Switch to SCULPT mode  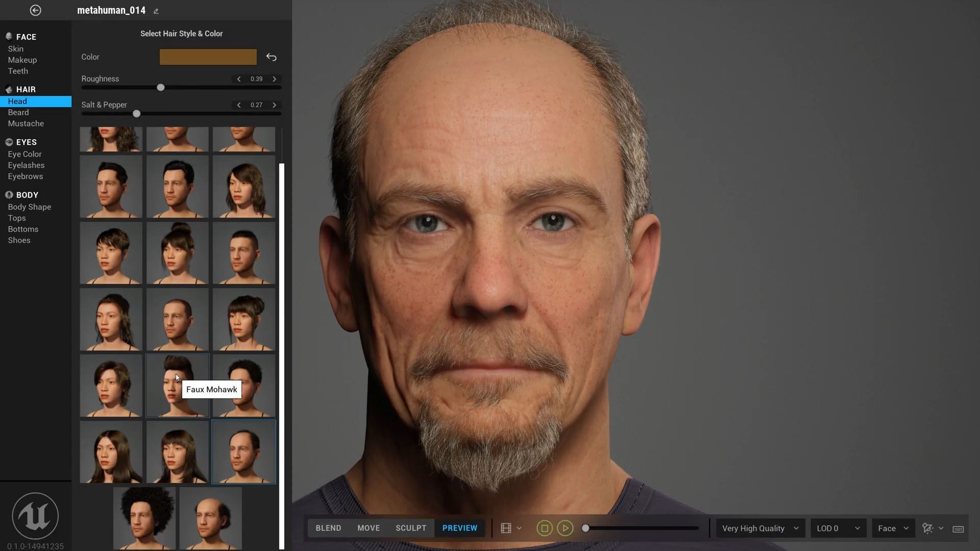(411, 529)
